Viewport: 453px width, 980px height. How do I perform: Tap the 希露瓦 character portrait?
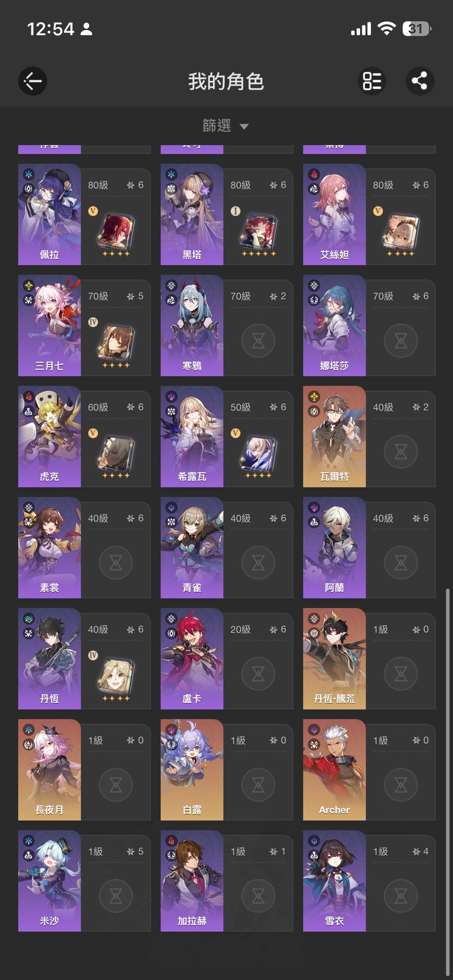[x=192, y=437]
